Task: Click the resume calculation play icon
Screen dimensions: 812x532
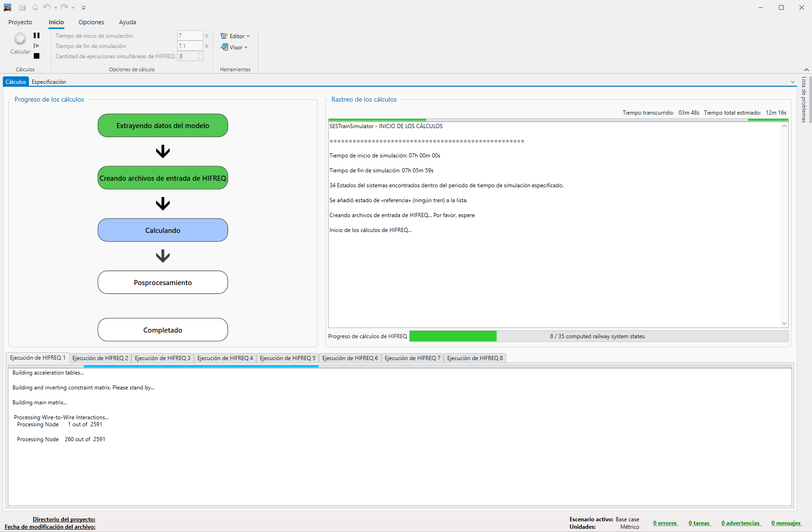Action: (36, 46)
